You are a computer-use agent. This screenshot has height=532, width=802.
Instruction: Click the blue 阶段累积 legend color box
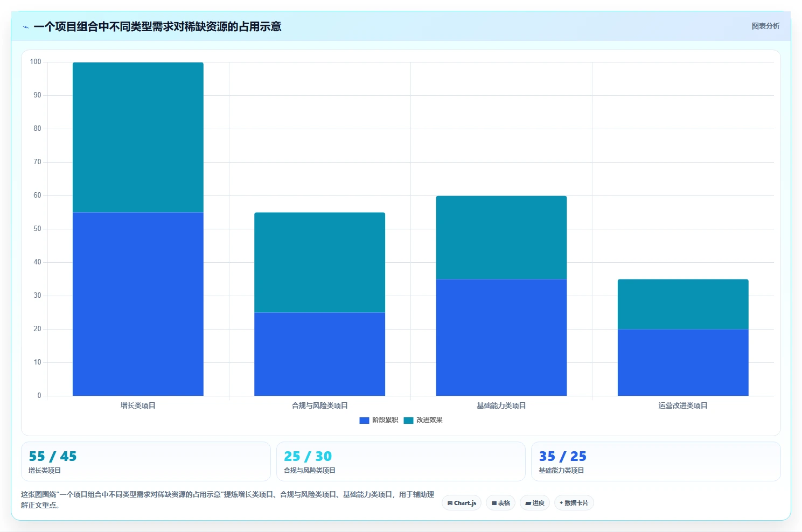pyautogui.click(x=364, y=420)
